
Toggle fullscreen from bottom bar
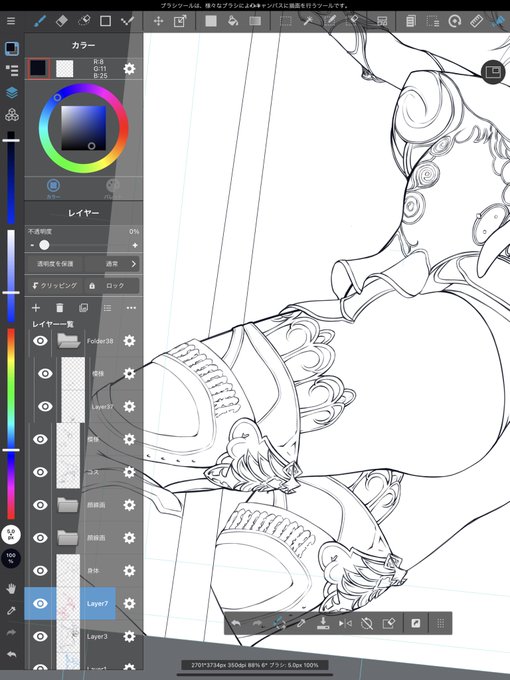[x=415, y=623]
